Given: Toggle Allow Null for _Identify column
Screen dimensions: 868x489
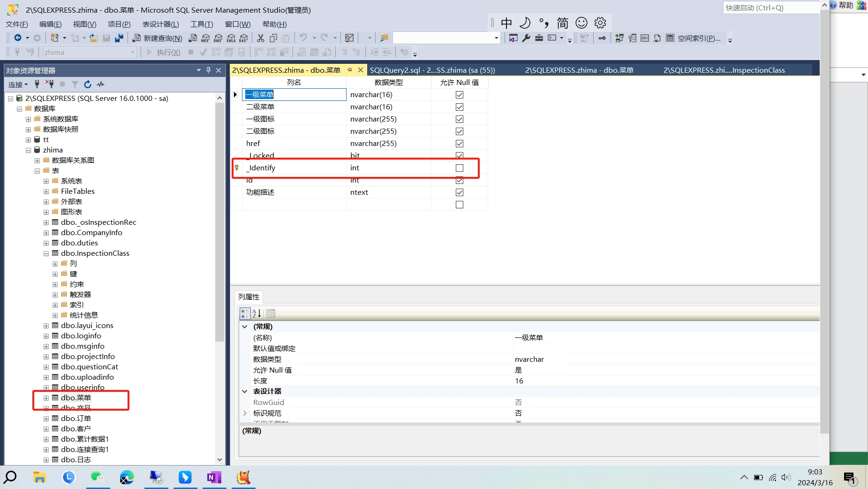Looking at the screenshot, I should pyautogui.click(x=460, y=168).
